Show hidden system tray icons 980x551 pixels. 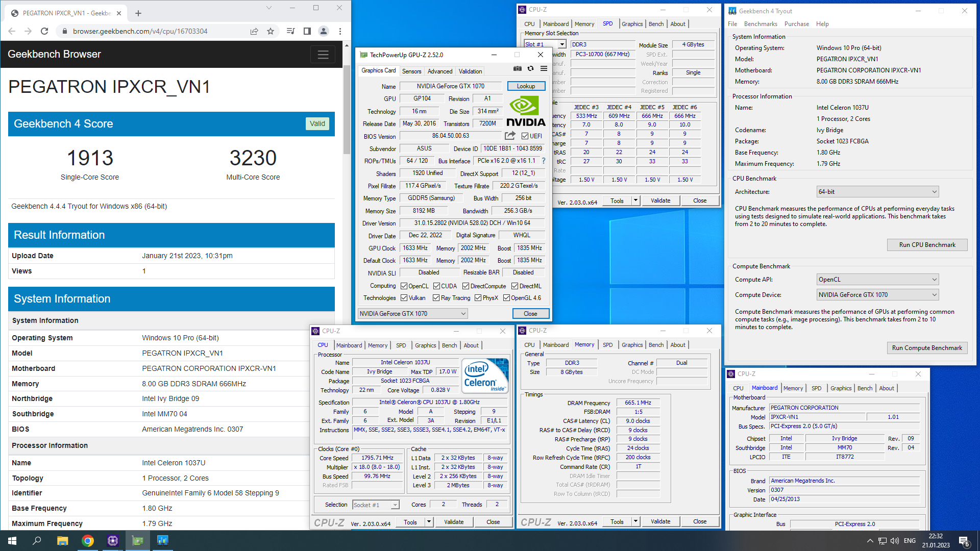(x=870, y=541)
